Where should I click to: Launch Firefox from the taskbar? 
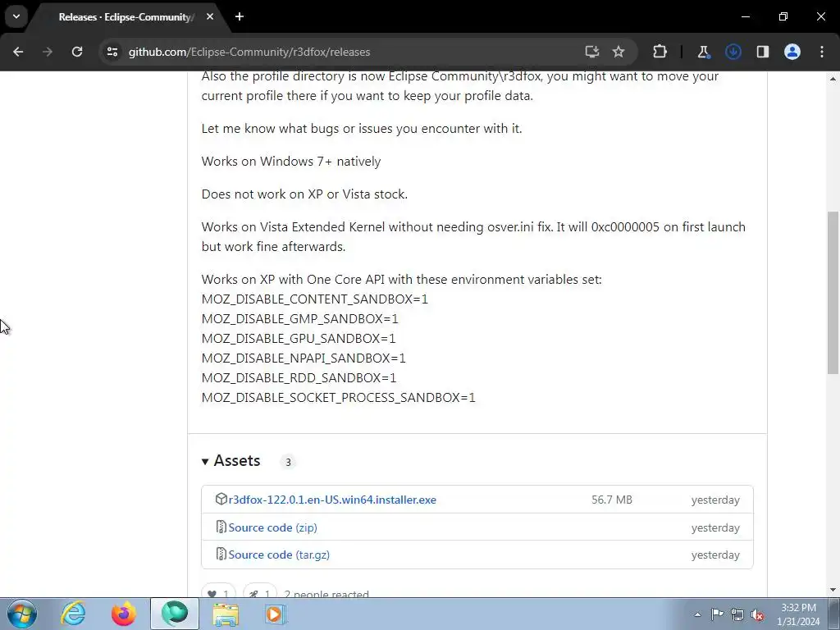coord(124,614)
